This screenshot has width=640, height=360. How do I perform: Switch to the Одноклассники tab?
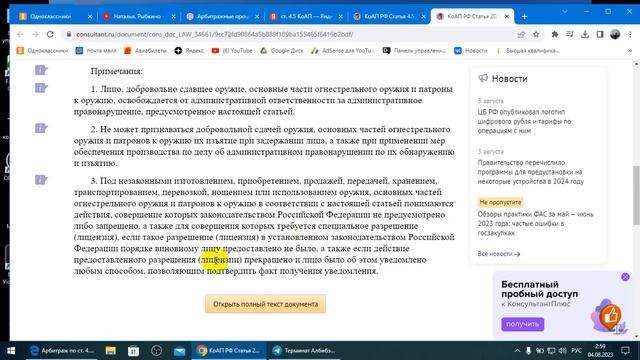tap(51, 16)
